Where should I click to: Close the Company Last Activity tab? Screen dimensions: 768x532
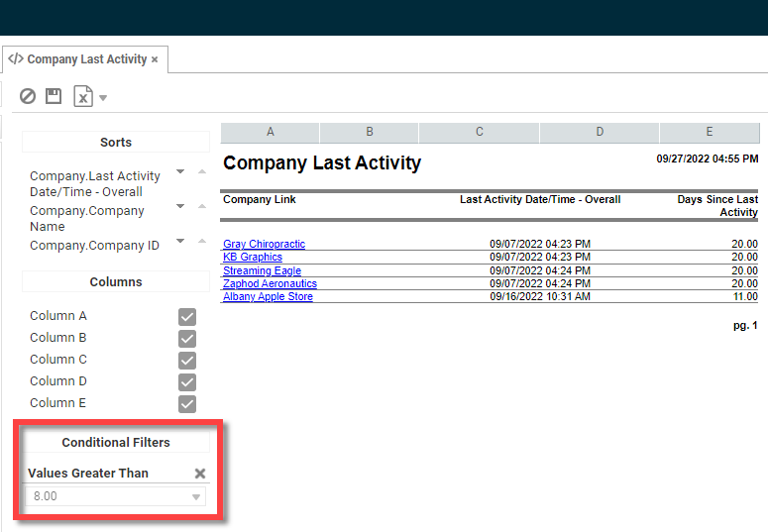click(155, 59)
